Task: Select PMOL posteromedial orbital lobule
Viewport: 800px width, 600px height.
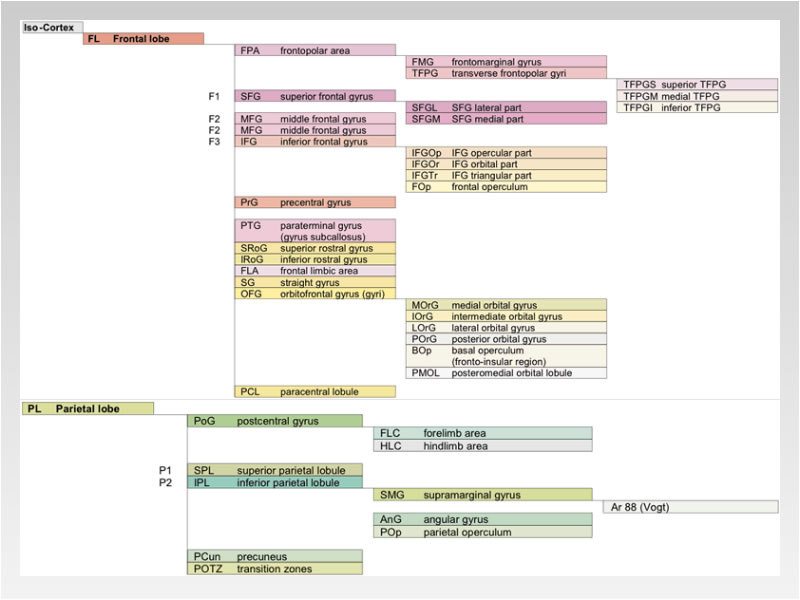Action: click(x=506, y=373)
